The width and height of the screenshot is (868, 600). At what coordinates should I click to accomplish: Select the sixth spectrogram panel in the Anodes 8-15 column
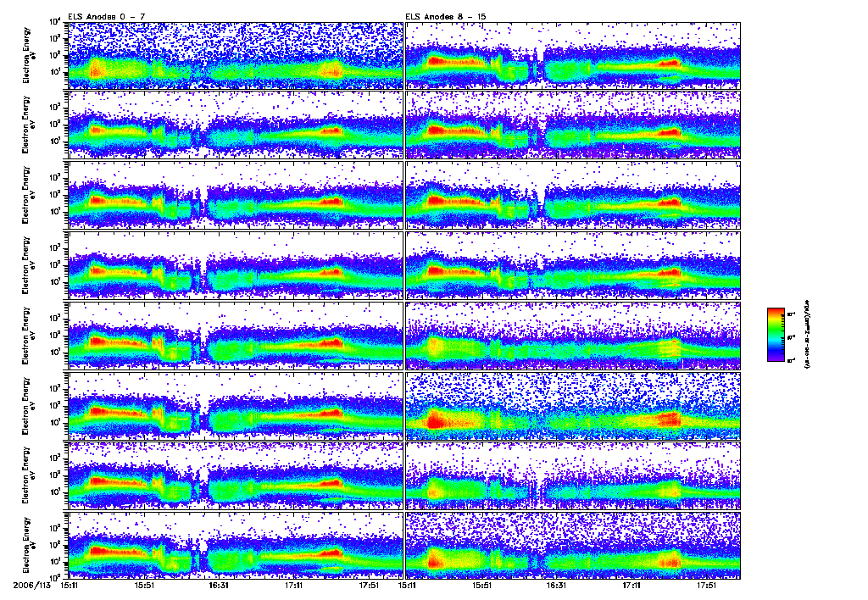pos(573,406)
